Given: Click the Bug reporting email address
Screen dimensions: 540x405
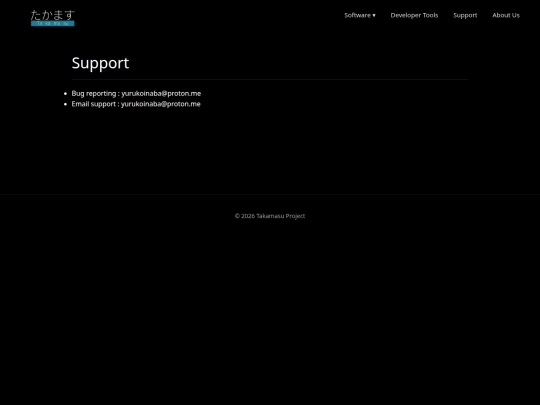Looking at the screenshot, I should point(161,93).
